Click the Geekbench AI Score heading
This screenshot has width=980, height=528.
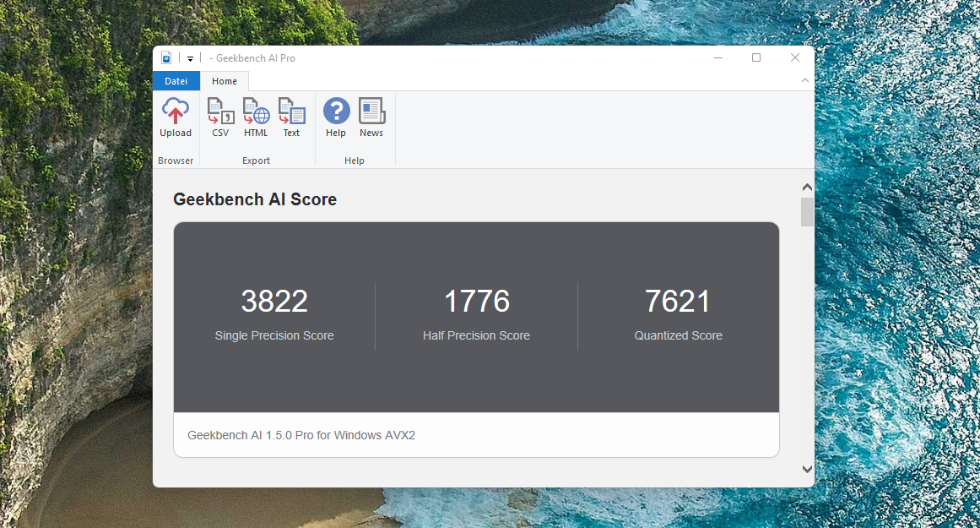click(254, 199)
